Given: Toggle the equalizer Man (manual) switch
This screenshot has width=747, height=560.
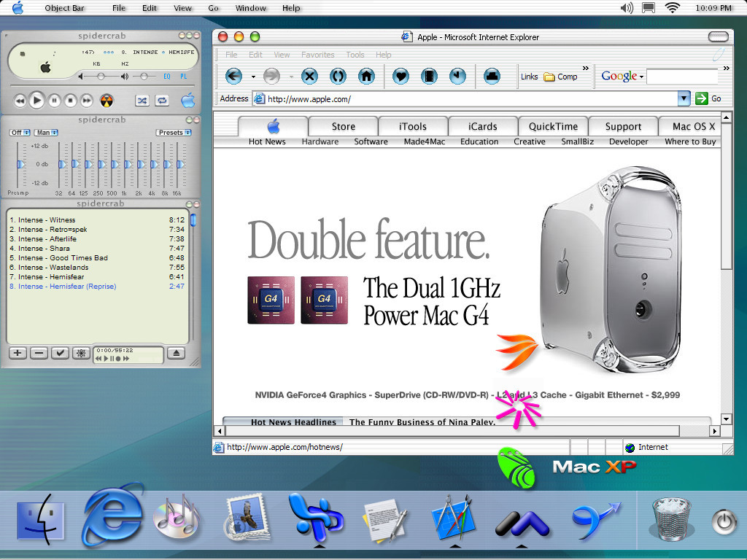Looking at the screenshot, I should [x=47, y=133].
